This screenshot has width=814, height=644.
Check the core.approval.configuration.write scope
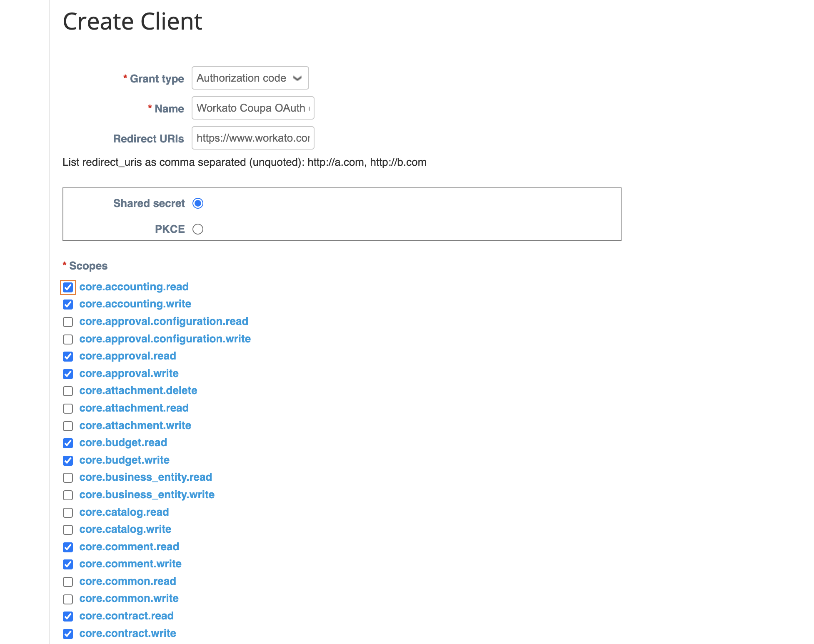pyautogui.click(x=68, y=339)
